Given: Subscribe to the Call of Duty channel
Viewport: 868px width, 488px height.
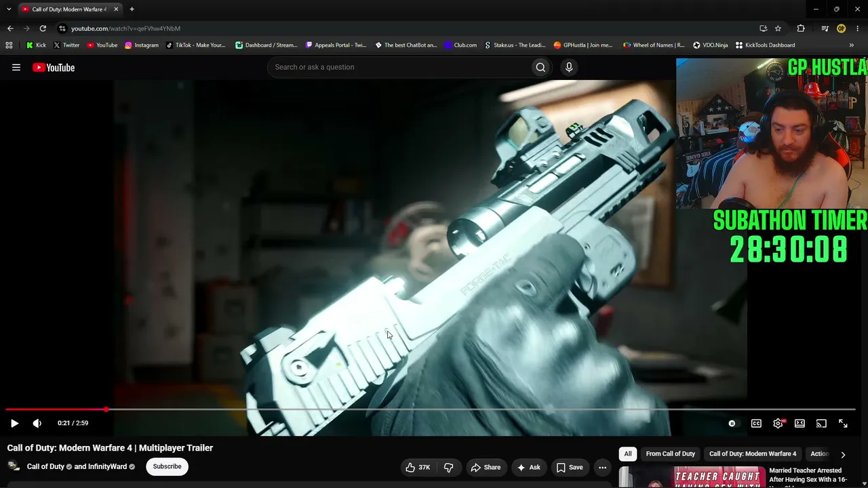Looking at the screenshot, I should pos(167,466).
